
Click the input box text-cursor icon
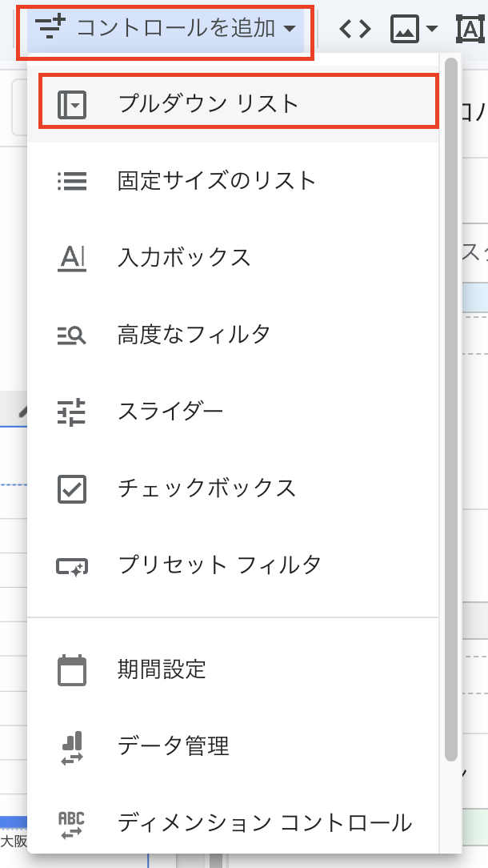[x=72, y=258]
